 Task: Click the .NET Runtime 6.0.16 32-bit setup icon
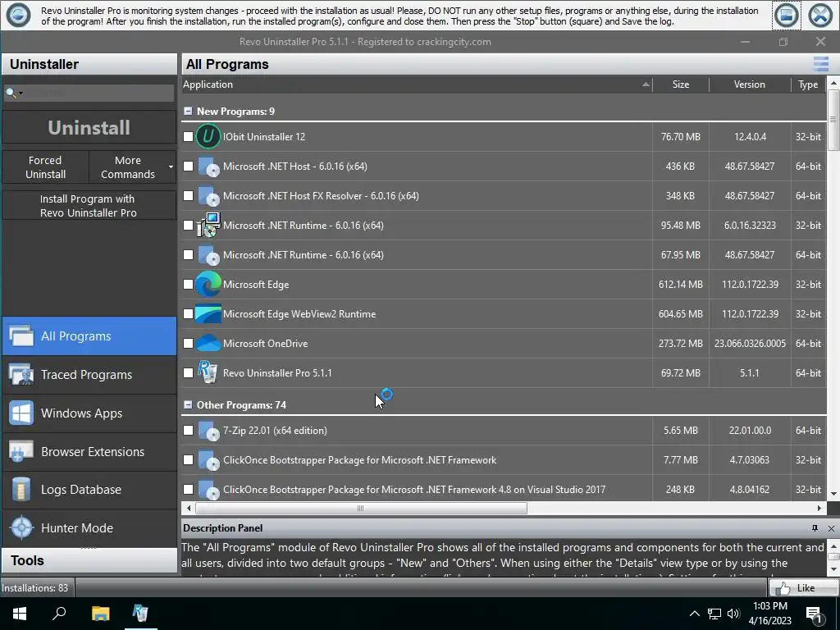tap(208, 226)
